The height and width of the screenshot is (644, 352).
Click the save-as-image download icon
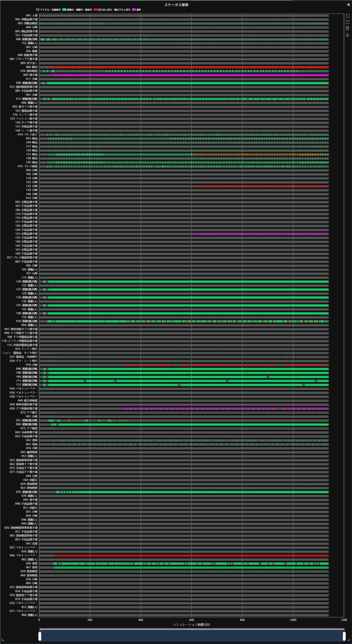pyautogui.click(x=347, y=34)
